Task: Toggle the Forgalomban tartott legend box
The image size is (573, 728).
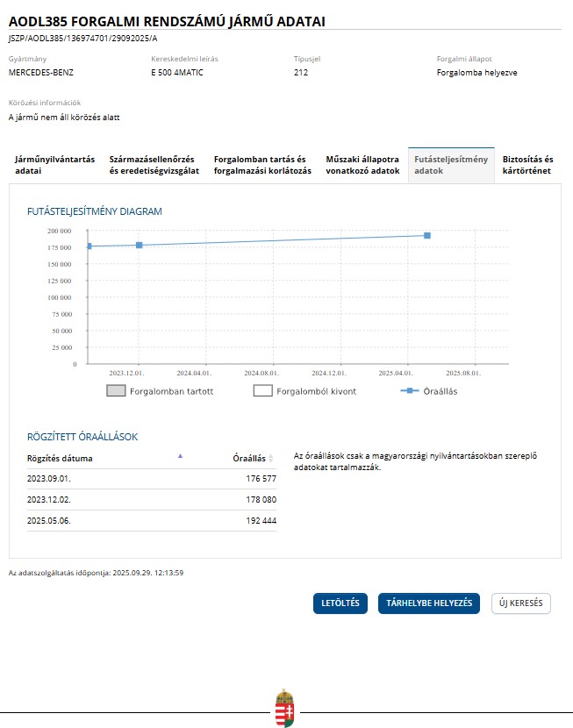Action: click(116, 391)
